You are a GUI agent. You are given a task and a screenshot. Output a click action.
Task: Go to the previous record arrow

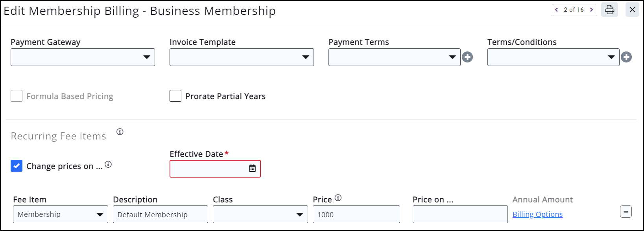click(557, 10)
